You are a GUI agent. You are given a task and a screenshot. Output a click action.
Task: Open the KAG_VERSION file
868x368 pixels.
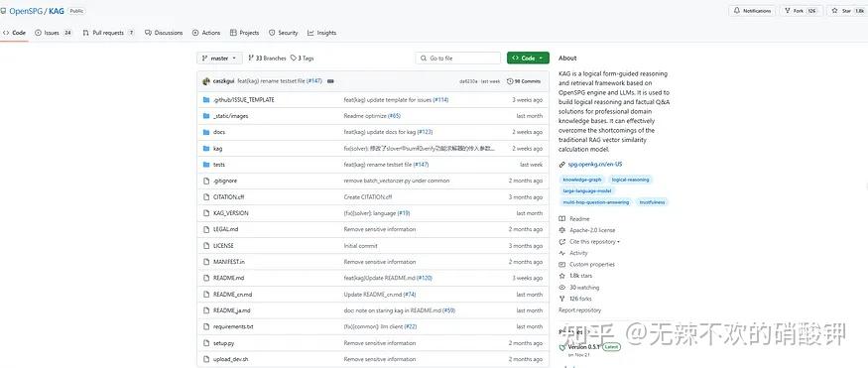231,213
